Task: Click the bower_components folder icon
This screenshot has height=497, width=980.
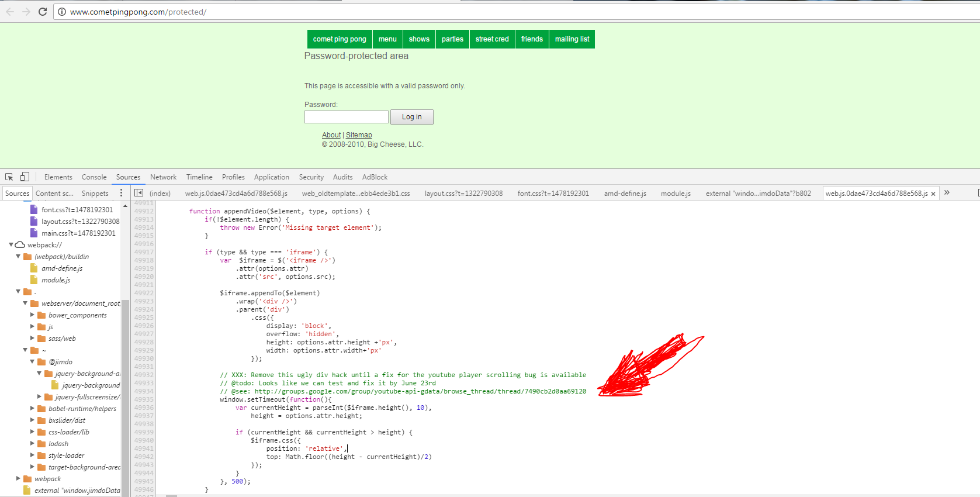Action: tap(41, 315)
